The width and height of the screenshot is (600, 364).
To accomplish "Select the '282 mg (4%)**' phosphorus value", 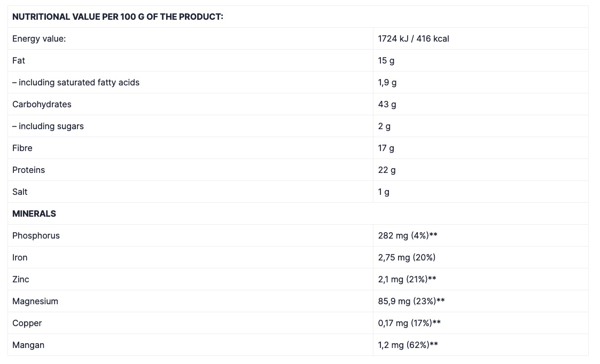I will [x=408, y=236].
